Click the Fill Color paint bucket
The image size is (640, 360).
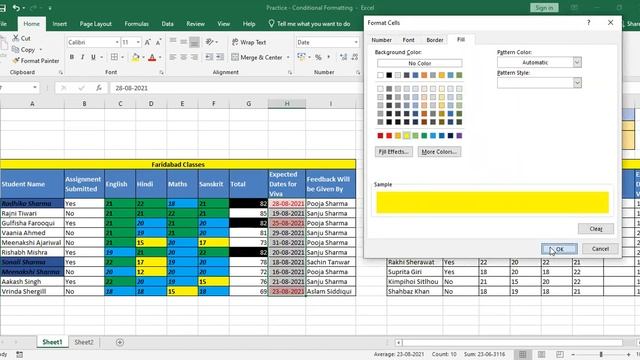coord(136,58)
